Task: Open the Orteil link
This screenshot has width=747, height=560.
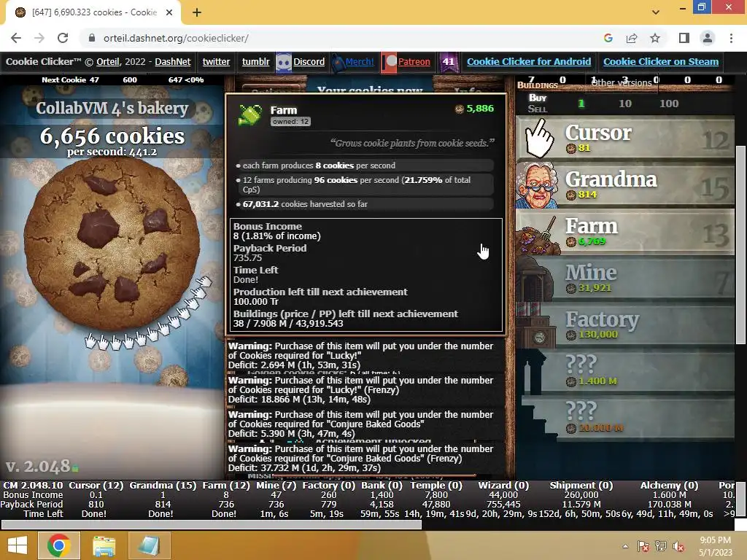Action: 108,62
